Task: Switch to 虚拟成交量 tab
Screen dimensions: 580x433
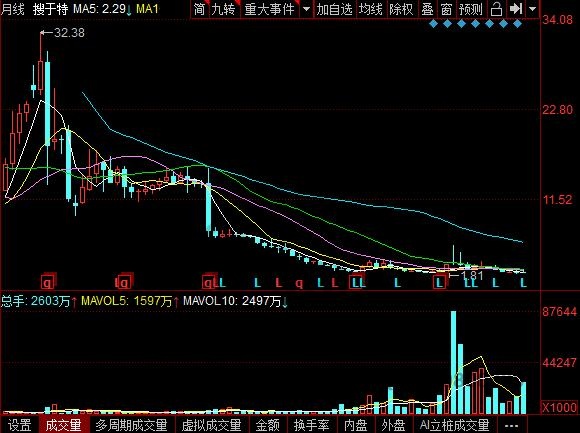Action: [212, 425]
